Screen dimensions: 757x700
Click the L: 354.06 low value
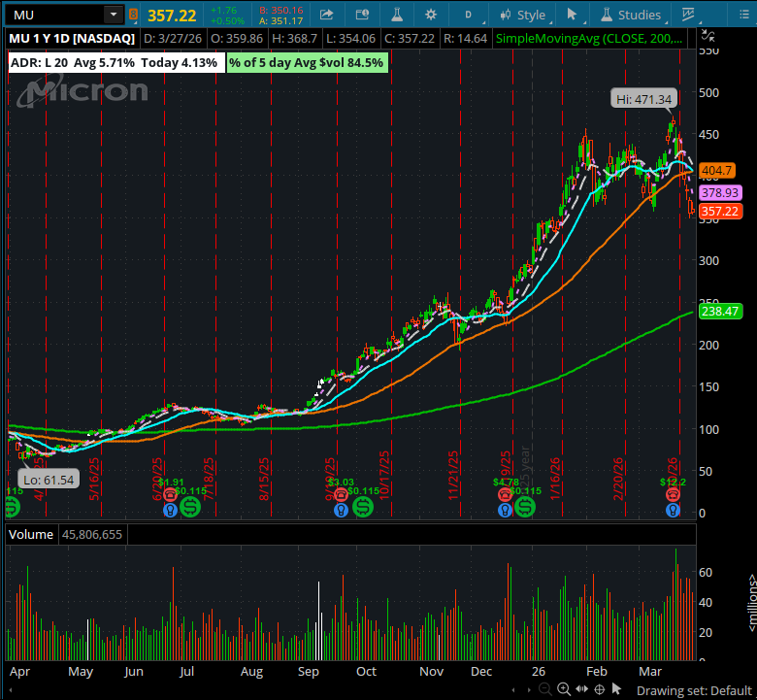pos(351,38)
